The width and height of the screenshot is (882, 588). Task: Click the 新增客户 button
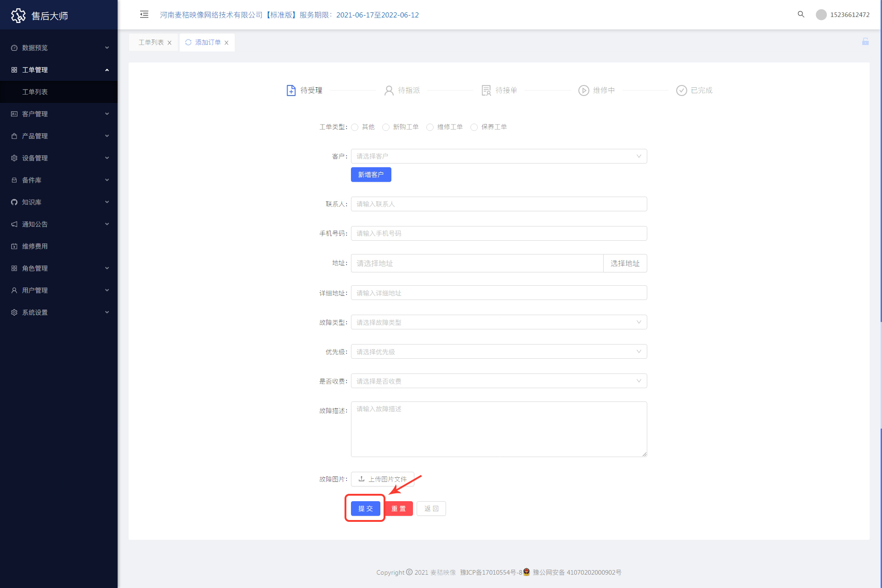(371, 175)
